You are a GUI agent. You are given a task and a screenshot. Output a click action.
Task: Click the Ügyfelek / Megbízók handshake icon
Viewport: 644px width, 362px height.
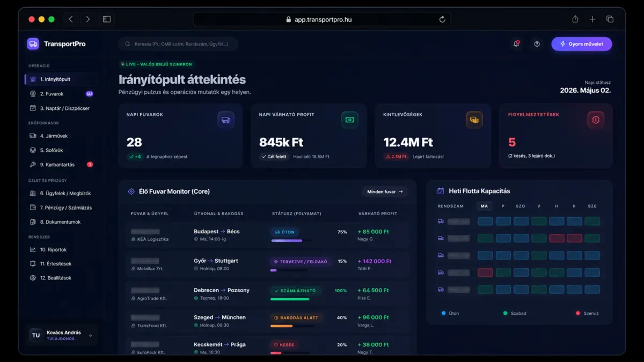coord(33,193)
